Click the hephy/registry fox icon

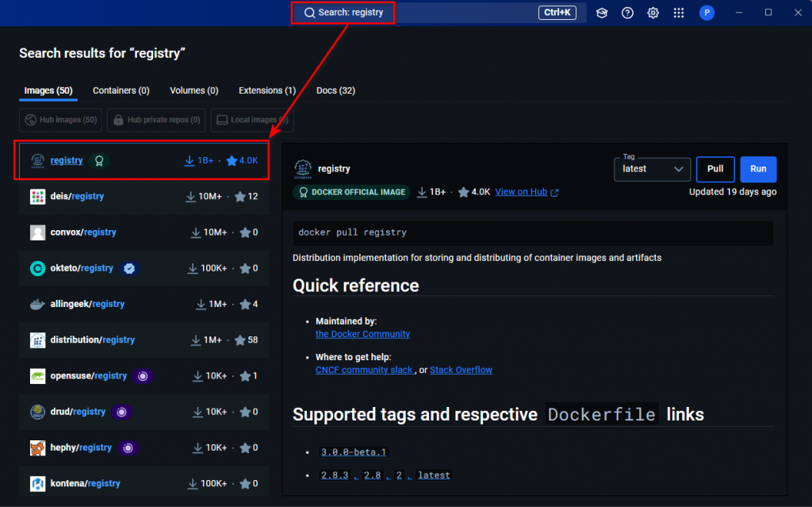37,447
